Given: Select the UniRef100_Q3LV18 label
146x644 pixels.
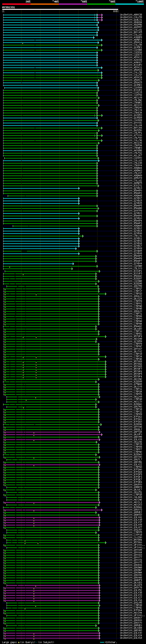Looking at the screenshot, I should point(131,638).
